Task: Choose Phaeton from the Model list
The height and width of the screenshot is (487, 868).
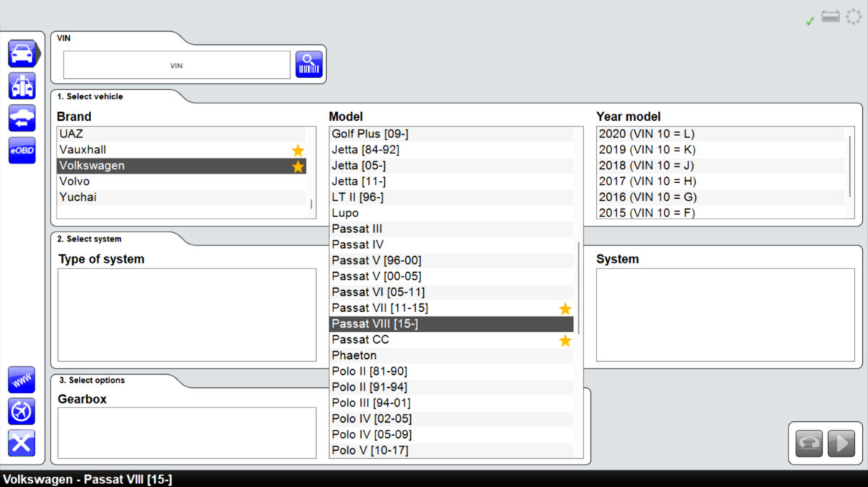Action: pos(354,355)
